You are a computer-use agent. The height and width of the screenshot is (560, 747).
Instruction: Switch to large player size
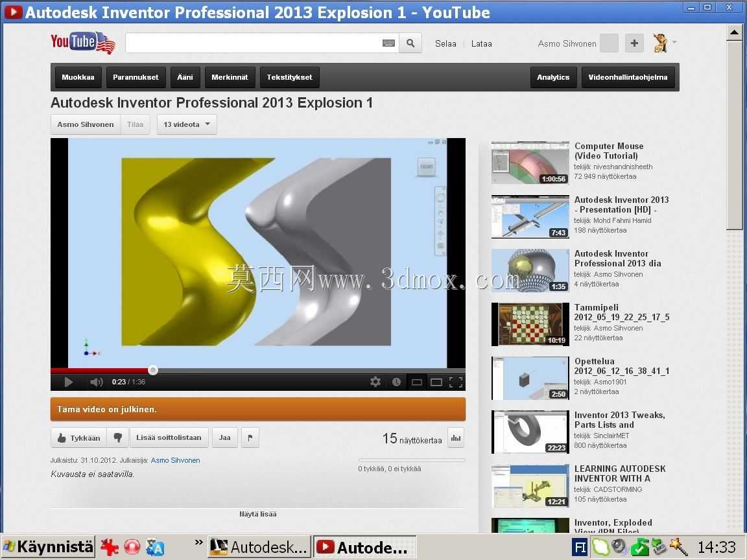[436, 382]
